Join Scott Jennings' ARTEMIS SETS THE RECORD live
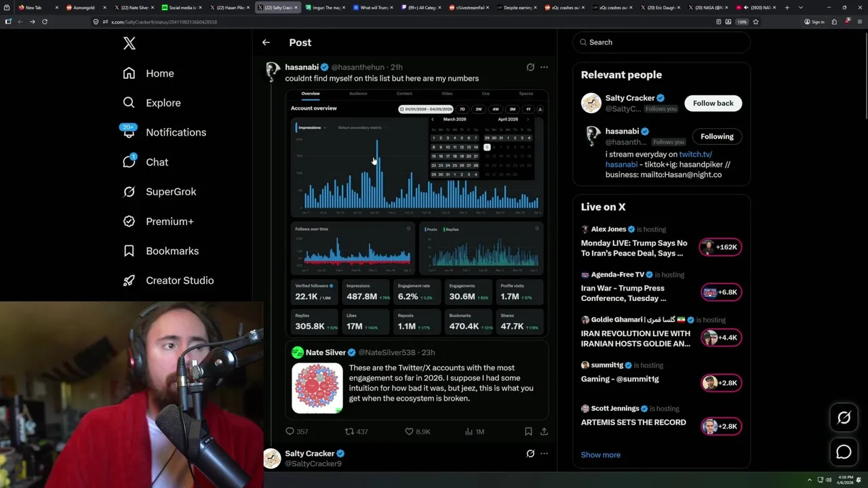The height and width of the screenshot is (488, 868). pyautogui.click(x=721, y=426)
